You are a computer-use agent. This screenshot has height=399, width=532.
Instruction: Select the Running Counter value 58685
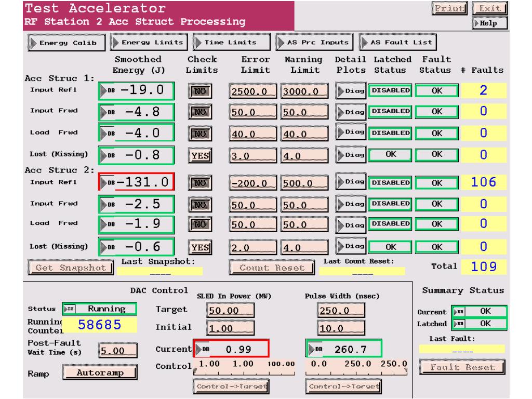(x=100, y=325)
